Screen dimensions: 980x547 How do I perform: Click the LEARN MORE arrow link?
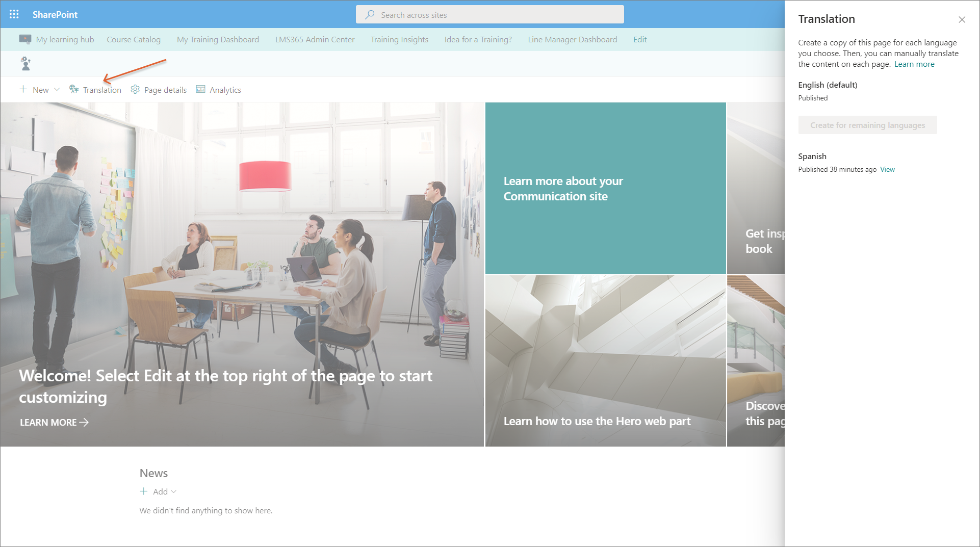54,422
